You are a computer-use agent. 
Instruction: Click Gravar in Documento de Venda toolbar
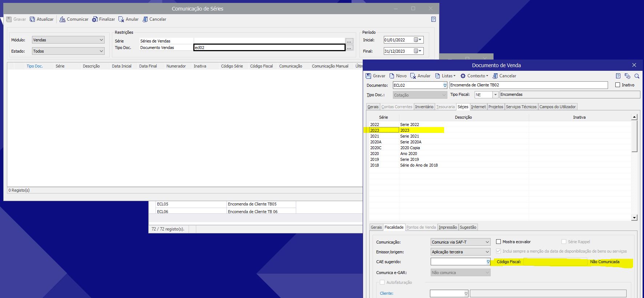click(x=375, y=76)
